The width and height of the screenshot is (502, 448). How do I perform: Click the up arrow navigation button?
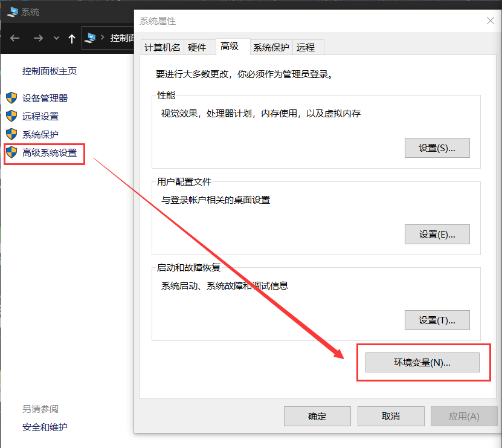(x=72, y=39)
